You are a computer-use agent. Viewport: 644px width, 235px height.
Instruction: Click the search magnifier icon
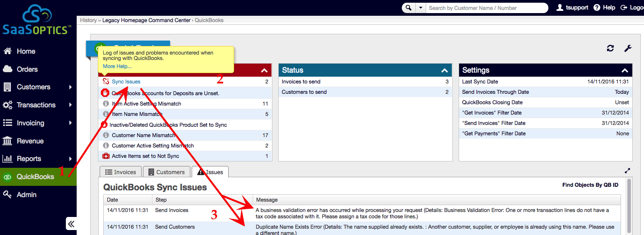[x=409, y=8]
